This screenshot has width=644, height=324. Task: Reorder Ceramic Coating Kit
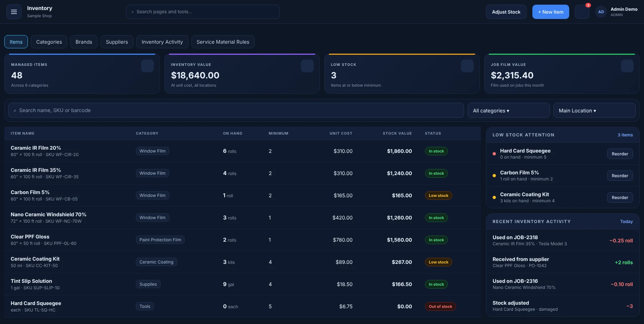click(620, 198)
